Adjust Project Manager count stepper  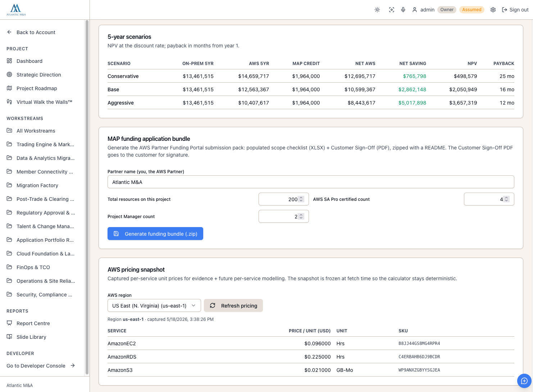pyautogui.click(x=301, y=216)
